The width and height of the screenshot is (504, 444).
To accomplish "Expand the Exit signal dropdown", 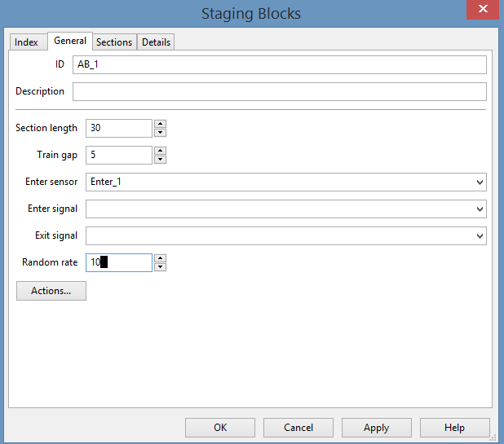I will 480,236.
